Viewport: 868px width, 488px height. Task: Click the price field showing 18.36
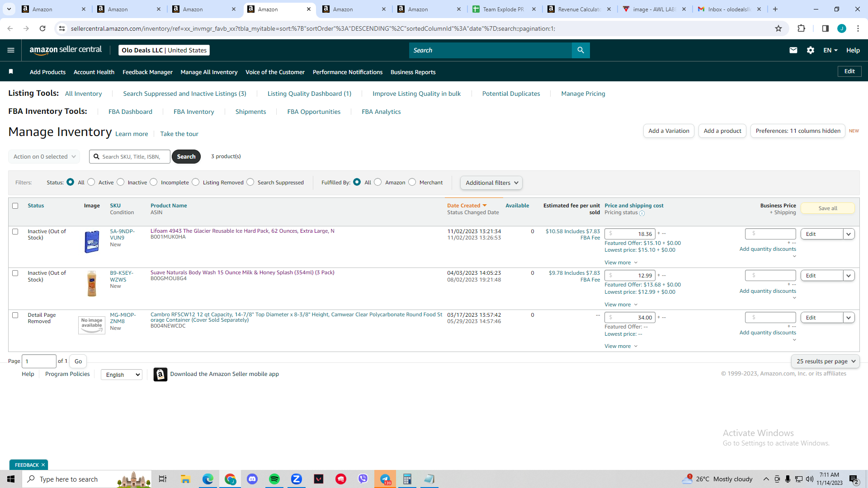click(630, 234)
